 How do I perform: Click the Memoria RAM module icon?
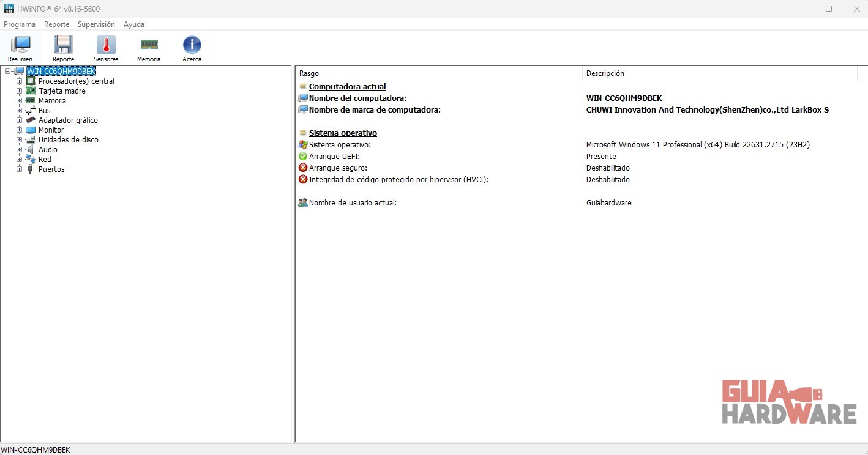click(x=149, y=48)
